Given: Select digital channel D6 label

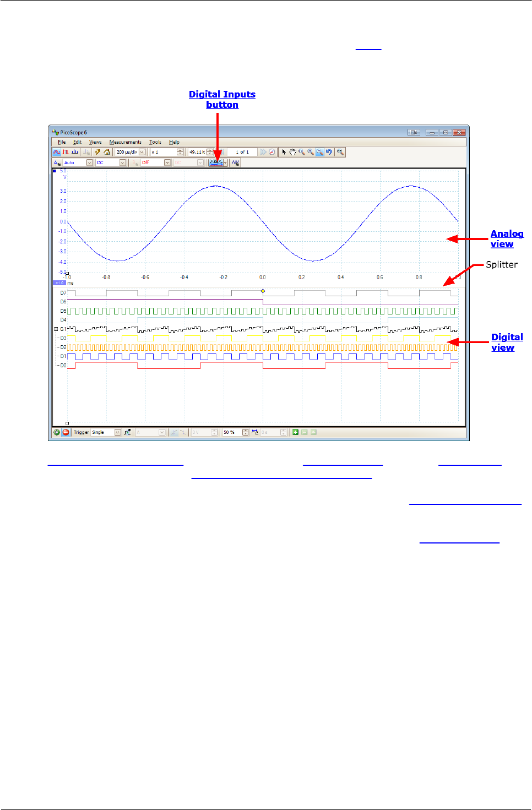Looking at the screenshot, I should (63, 302).
